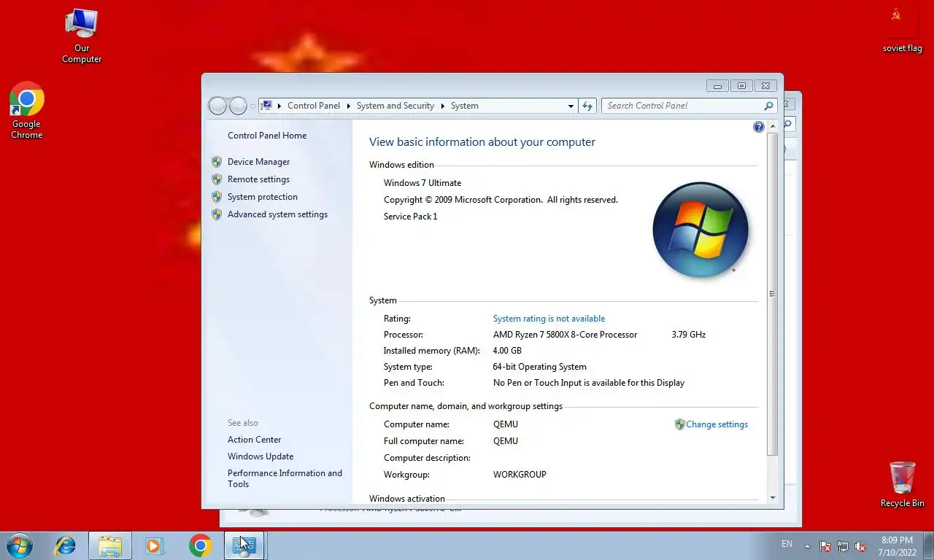The image size is (934, 560).
Task: Open address bar history dropdown
Action: tap(571, 106)
